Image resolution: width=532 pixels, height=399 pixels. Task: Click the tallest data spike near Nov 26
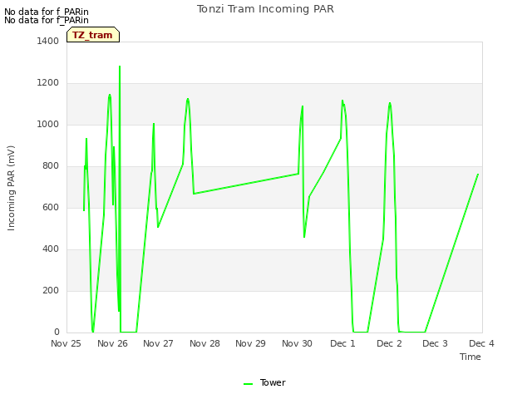120,66
